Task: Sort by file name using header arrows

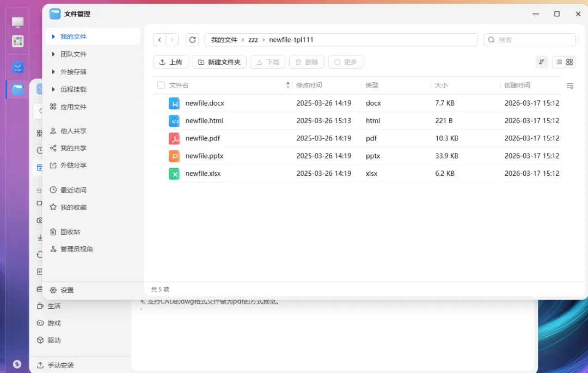Action: [287, 85]
